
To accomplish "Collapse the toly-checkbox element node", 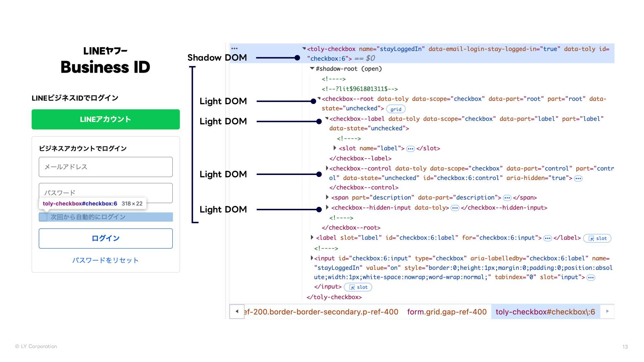I will 304,49.
